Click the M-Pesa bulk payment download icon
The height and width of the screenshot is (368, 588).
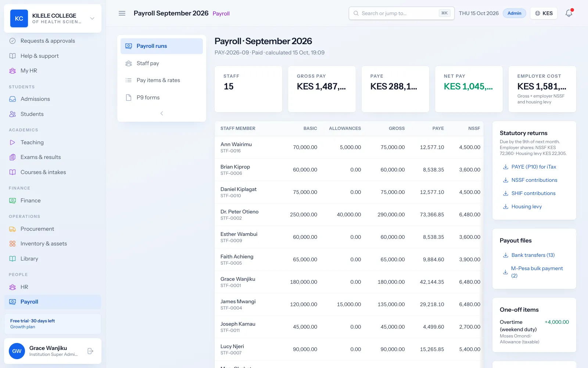pos(506,272)
